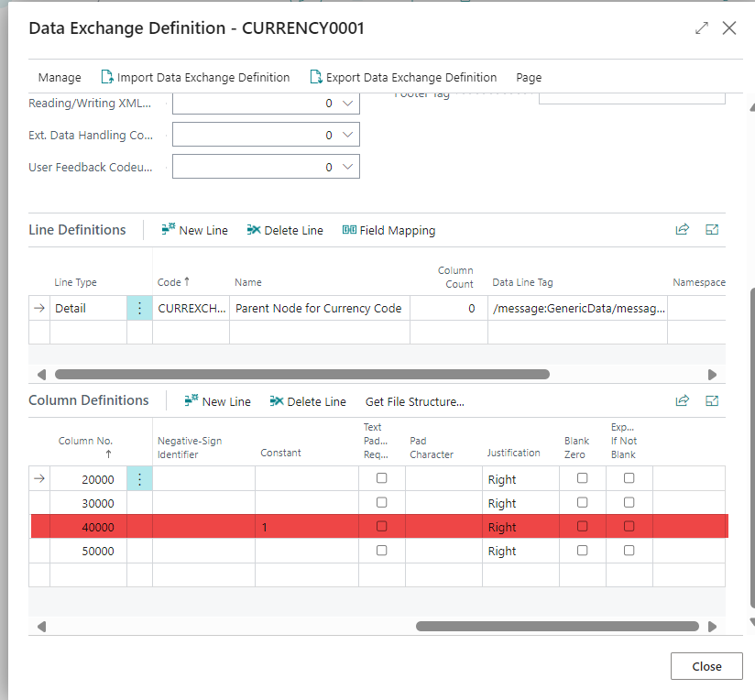Click Field Mapping action label
Screen dimensions: 755x700
(398, 231)
